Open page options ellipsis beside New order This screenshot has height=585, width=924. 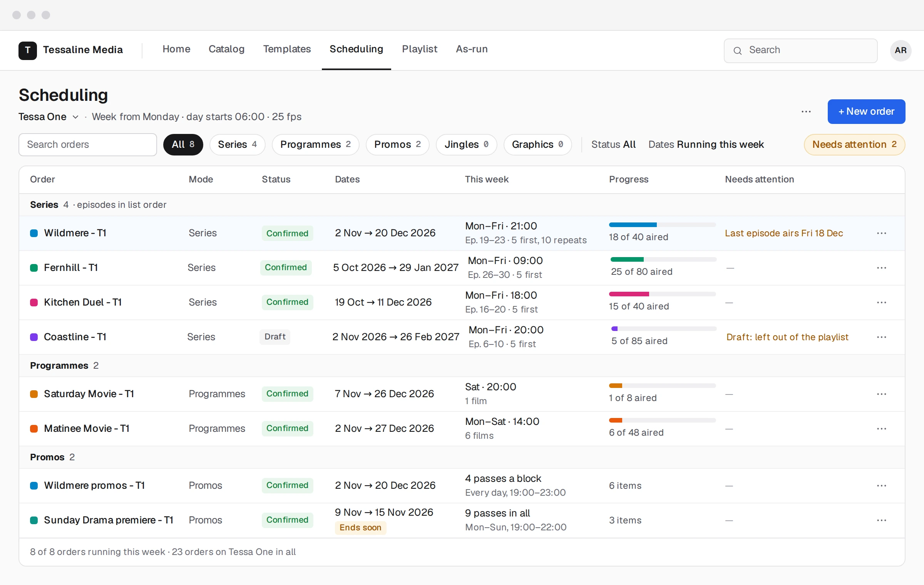coord(806,112)
